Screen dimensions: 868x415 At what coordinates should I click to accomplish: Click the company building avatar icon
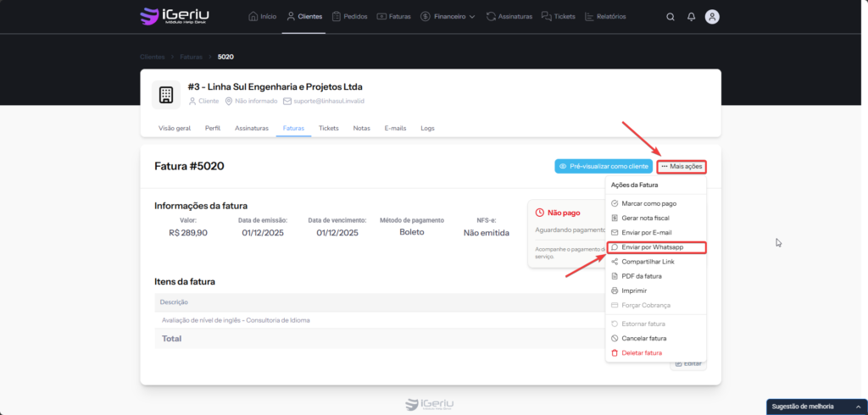(x=166, y=95)
